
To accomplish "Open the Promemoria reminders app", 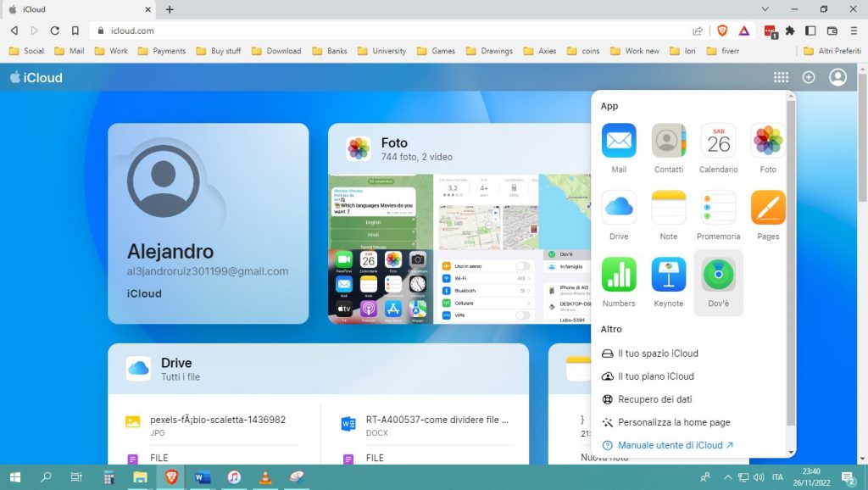I will 718,208.
